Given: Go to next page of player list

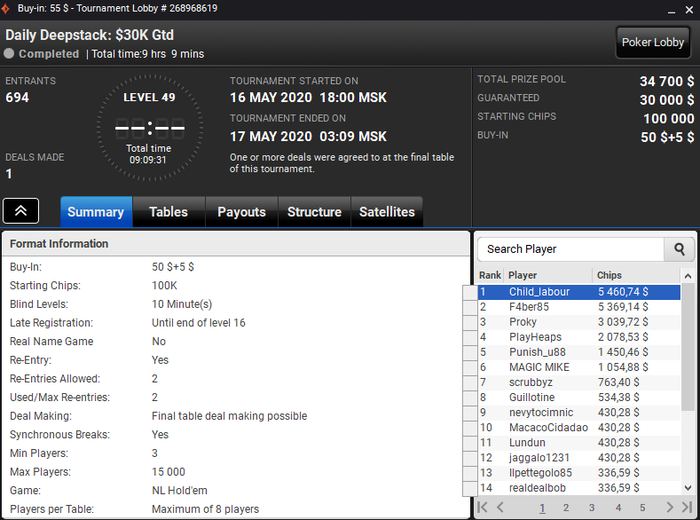Looking at the screenshot, I should click(x=669, y=507).
